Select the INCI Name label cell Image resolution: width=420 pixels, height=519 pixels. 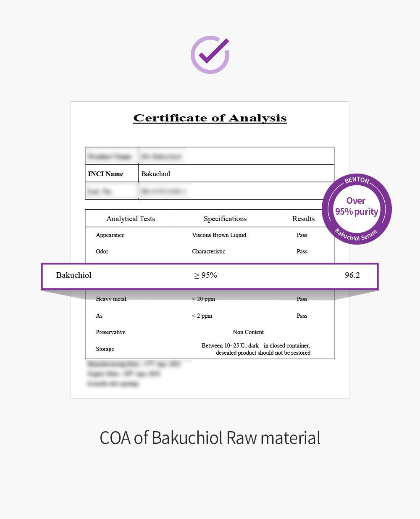112,174
